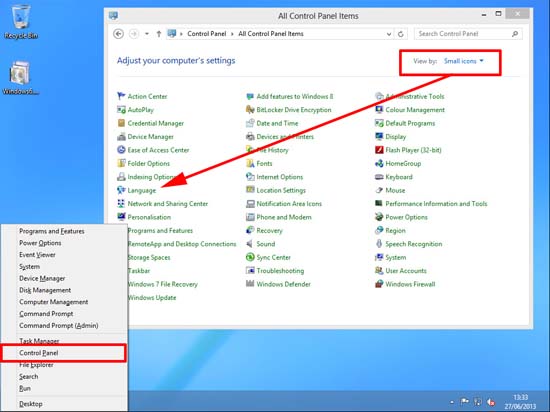Click the HomeGroup icon
Screen dimensions: 550x412
[379, 163]
